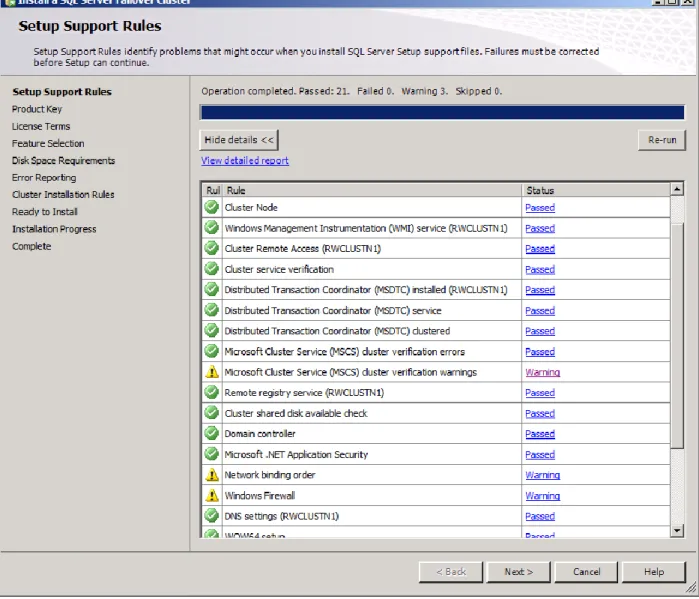
Task: Open Warning link for Network binding order
Action: [x=543, y=475]
